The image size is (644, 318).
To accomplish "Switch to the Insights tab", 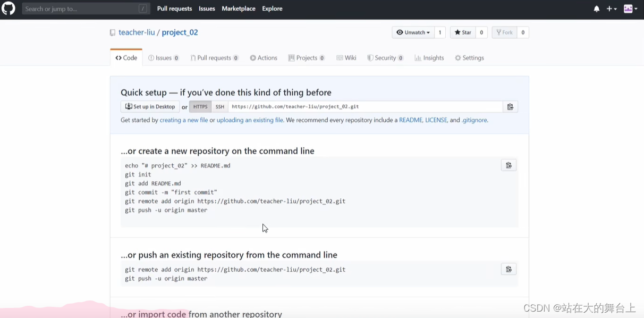I will coord(429,58).
